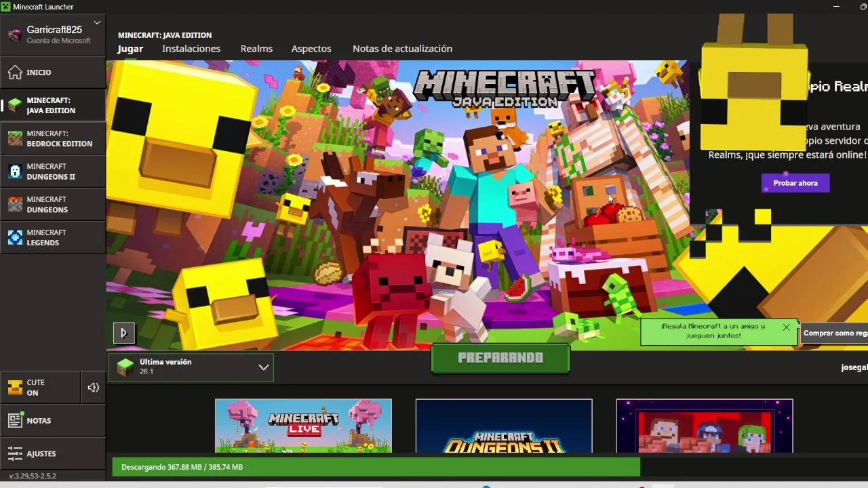Open Ajustes settings sliders icon
868x488 pixels.
tap(15, 454)
